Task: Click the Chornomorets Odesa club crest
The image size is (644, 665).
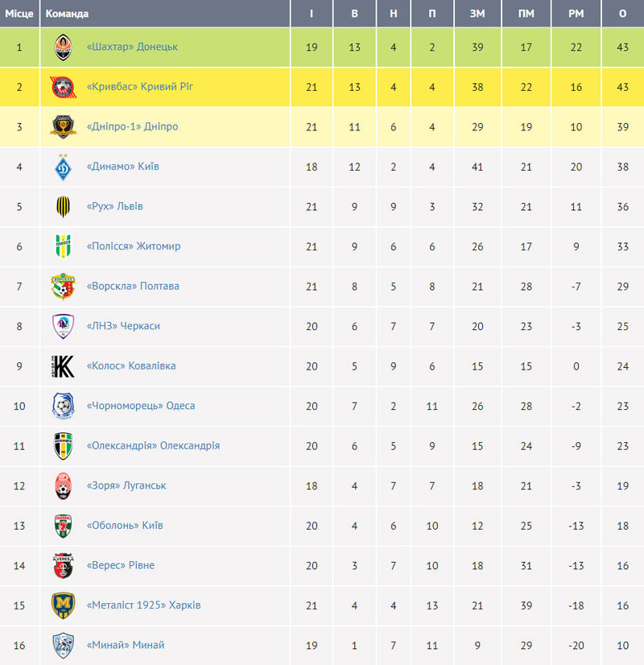Action: click(63, 406)
